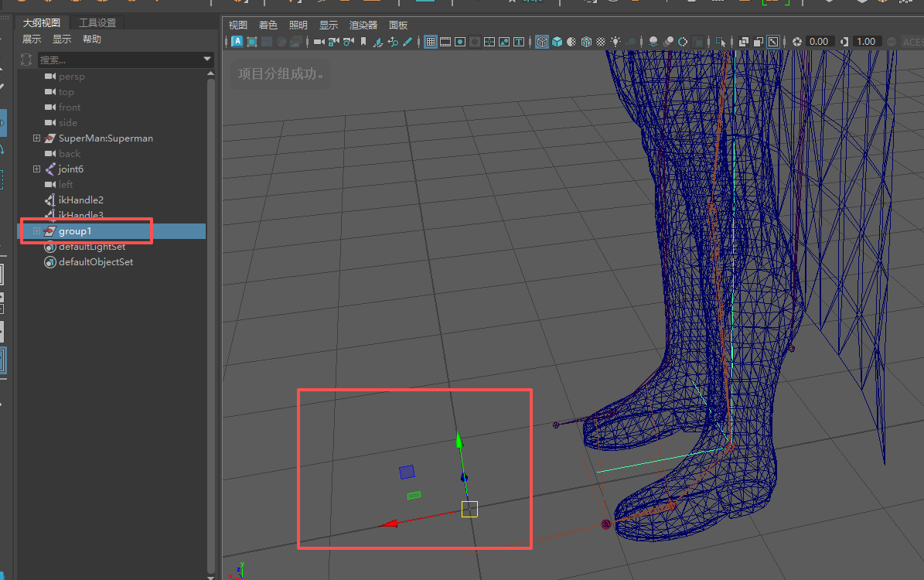Click the red X-axis move arrow

point(389,523)
